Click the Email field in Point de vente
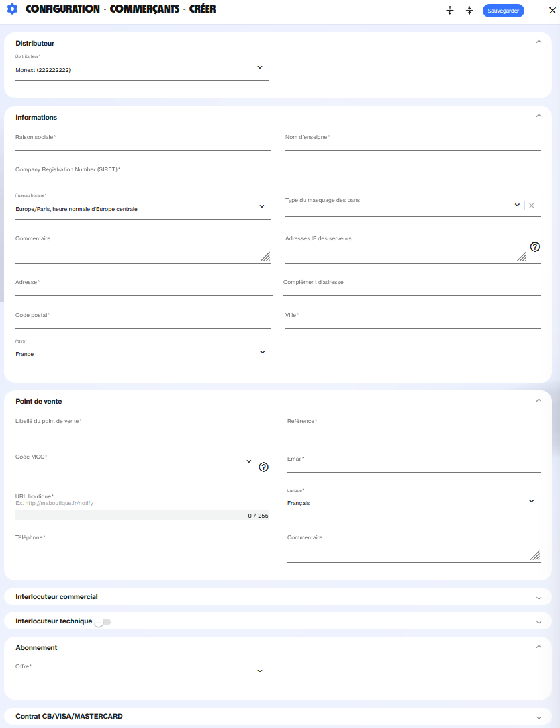 [x=414, y=465]
